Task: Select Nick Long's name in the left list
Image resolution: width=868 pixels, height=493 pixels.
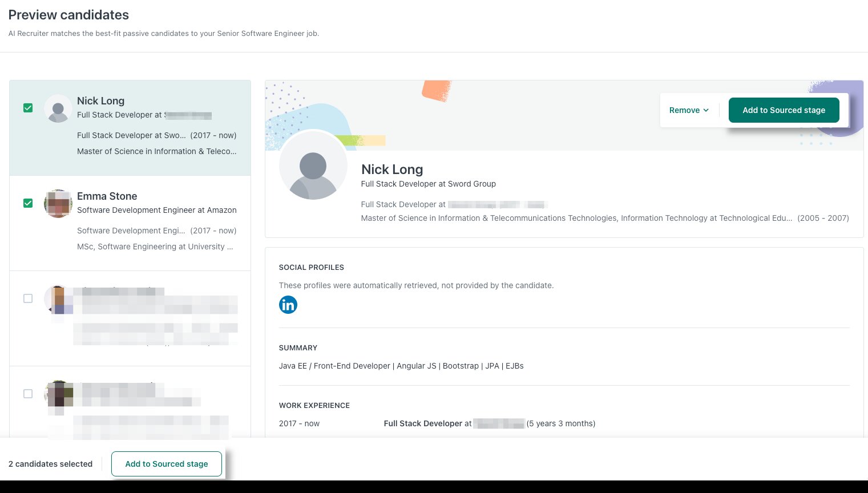Action: click(101, 101)
